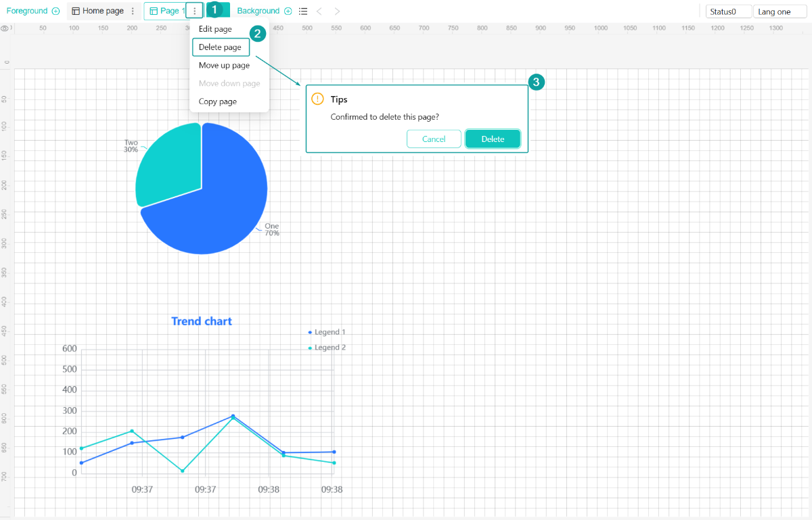
Task: Confirm with the Delete button
Action: tap(493, 139)
